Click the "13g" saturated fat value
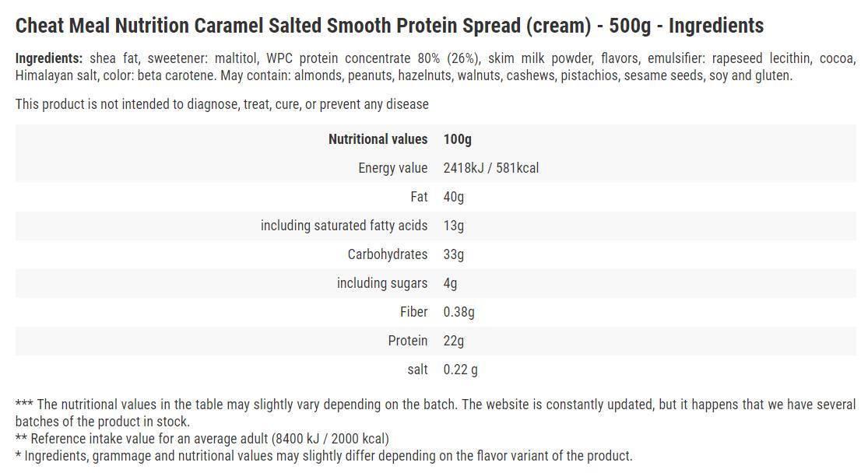The height and width of the screenshot is (473, 868). (x=453, y=226)
